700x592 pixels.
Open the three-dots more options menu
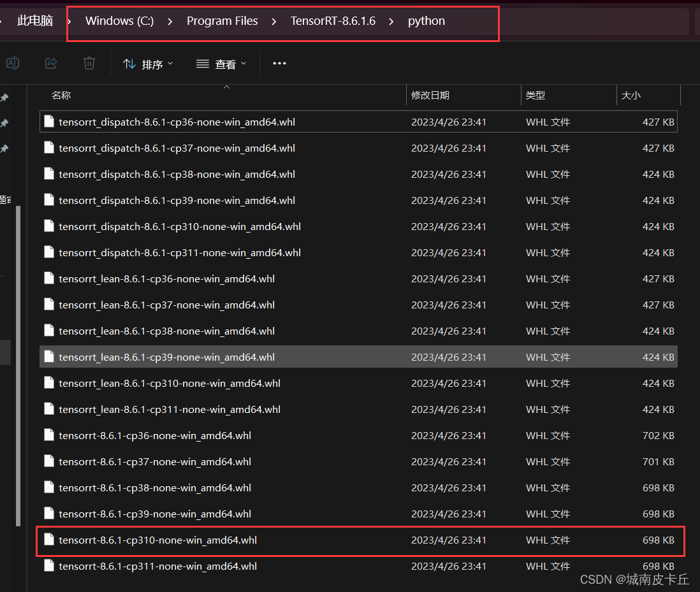pos(279,63)
